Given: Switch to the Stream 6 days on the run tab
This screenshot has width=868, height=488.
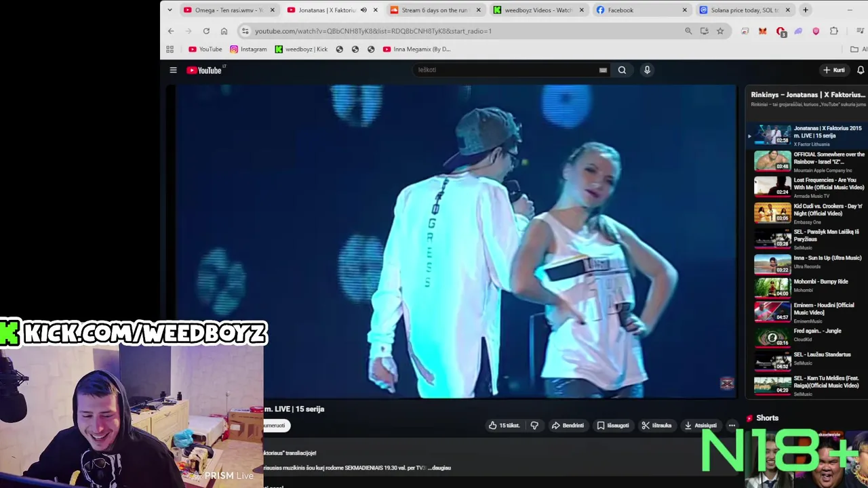Looking at the screenshot, I should (x=434, y=10).
